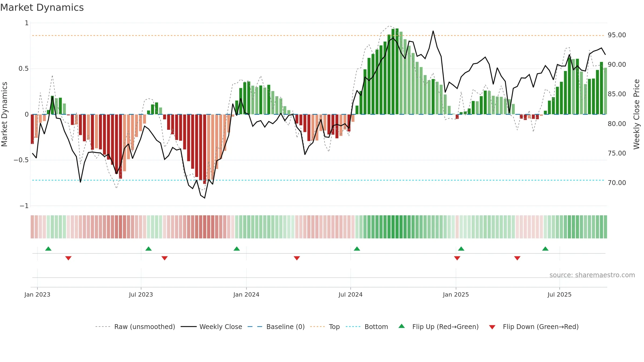Click the Weekly Close Price axis title
The width and height of the screenshot is (644, 362).
point(636,114)
